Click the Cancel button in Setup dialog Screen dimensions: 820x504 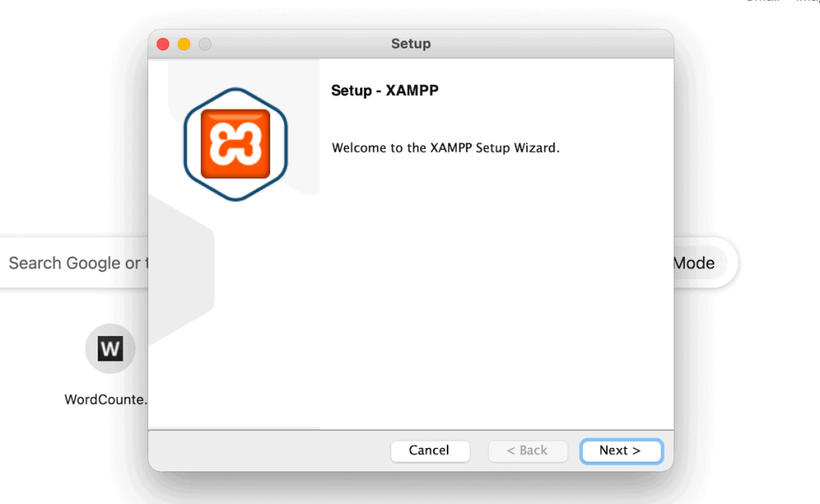pyautogui.click(x=430, y=450)
